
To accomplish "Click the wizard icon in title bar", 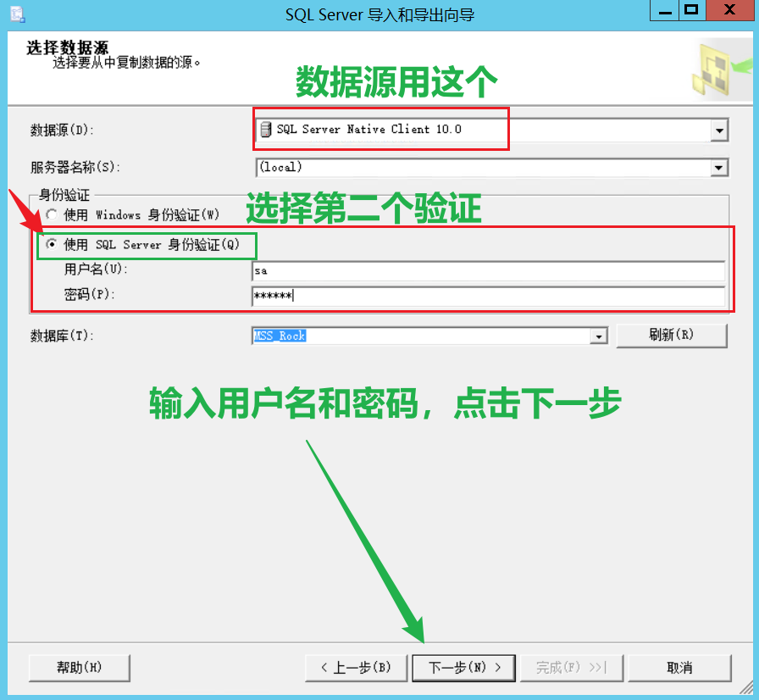I will (18, 14).
